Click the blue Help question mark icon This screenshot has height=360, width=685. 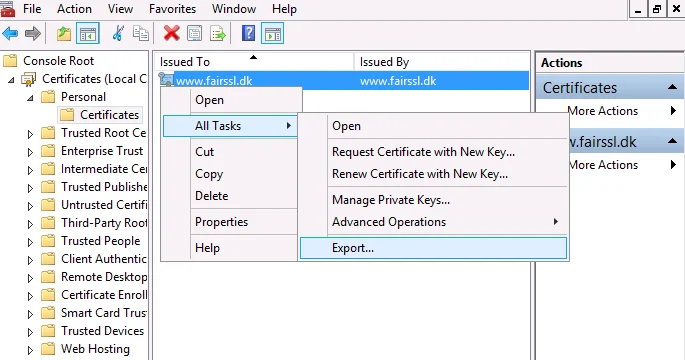click(x=248, y=34)
